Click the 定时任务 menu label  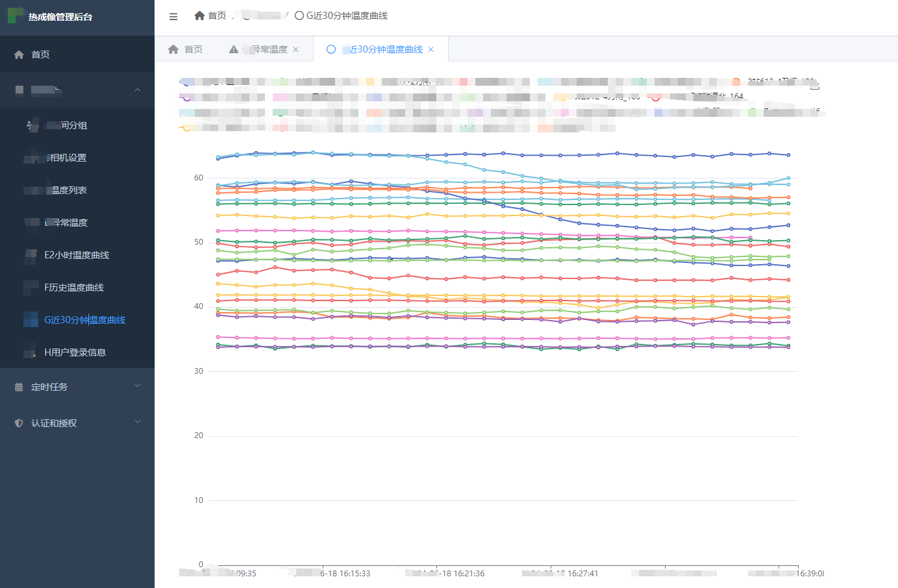click(x=49, y=387)
